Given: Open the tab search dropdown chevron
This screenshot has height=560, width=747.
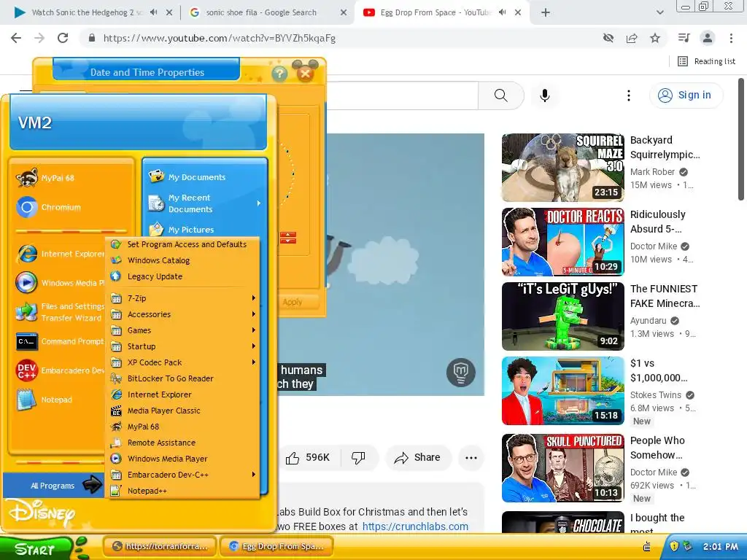Looking at the screenshot, I should tap(659, 13).
